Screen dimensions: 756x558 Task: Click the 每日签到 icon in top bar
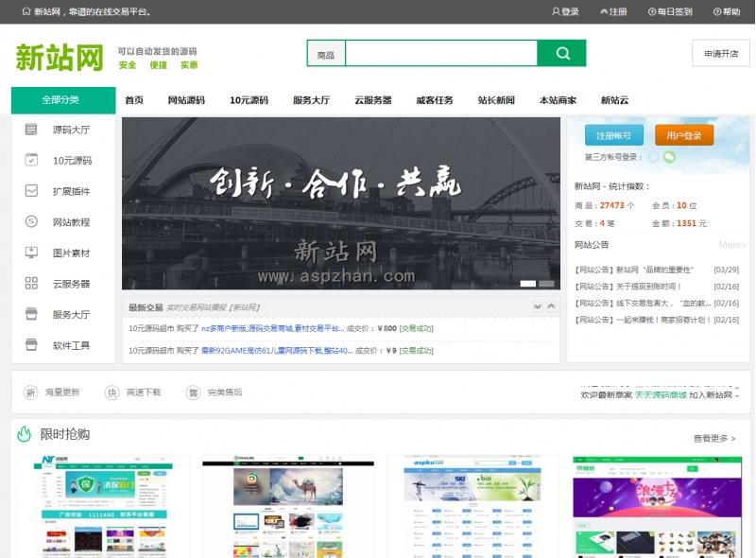(652, 11)
